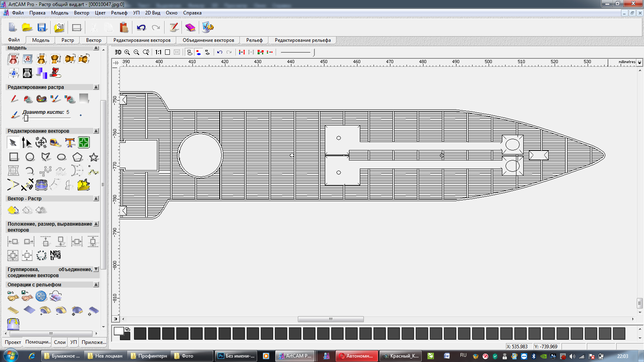644x362 pixels.
Task: Click the create polygon vector tool
Action: coord(78,157)
